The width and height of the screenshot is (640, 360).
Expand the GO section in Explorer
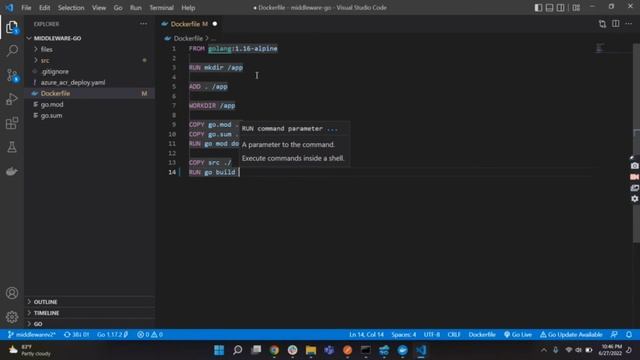38,324
